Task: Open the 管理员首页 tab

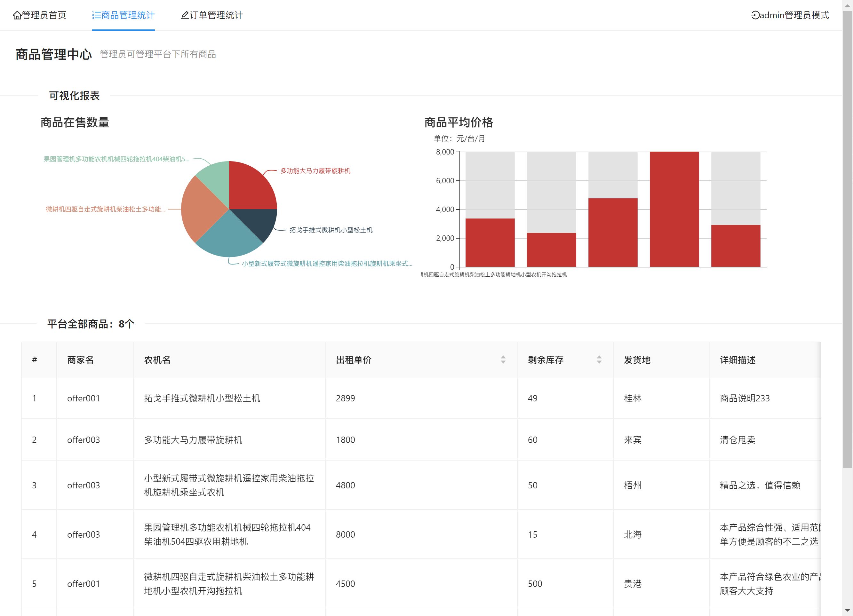Action: coord(44,15)
